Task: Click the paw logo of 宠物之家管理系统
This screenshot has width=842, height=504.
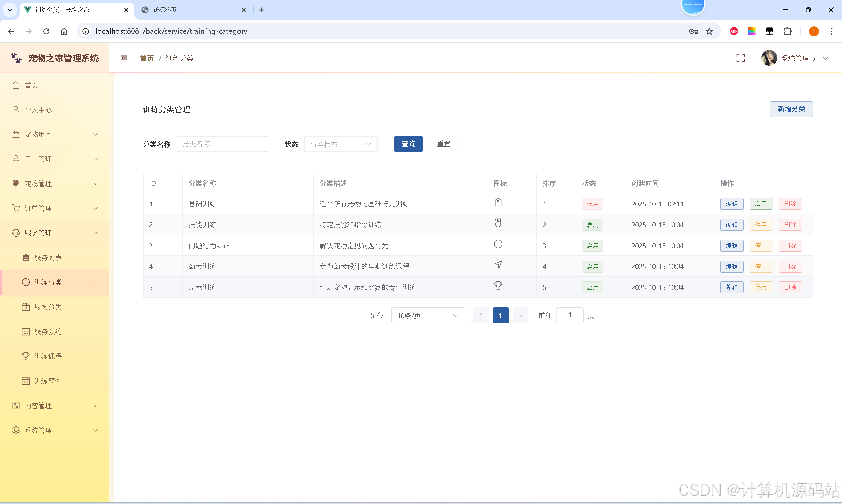Action: [x=16, y=58]
